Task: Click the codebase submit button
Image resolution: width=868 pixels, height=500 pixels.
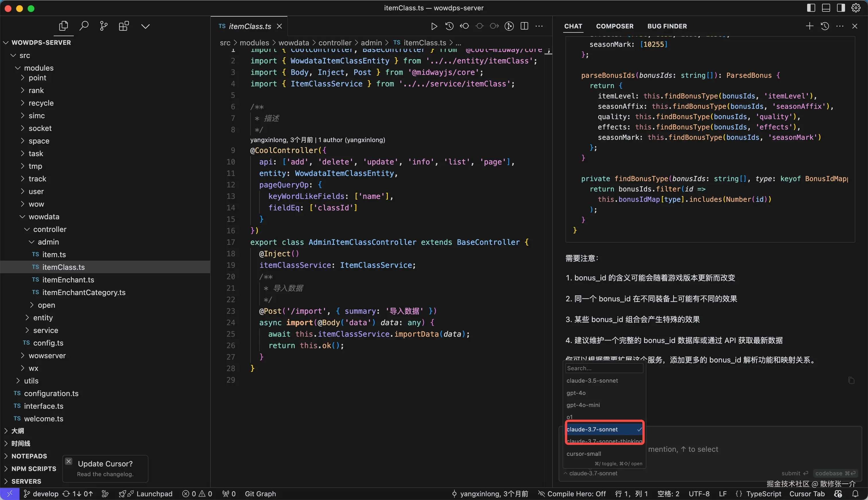Action: (x=835, y=473)
